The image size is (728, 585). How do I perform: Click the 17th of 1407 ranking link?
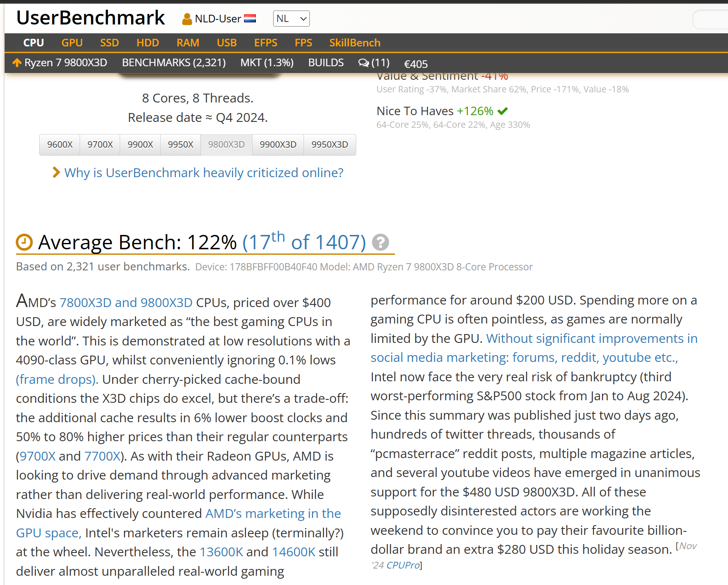click(304, 242)
